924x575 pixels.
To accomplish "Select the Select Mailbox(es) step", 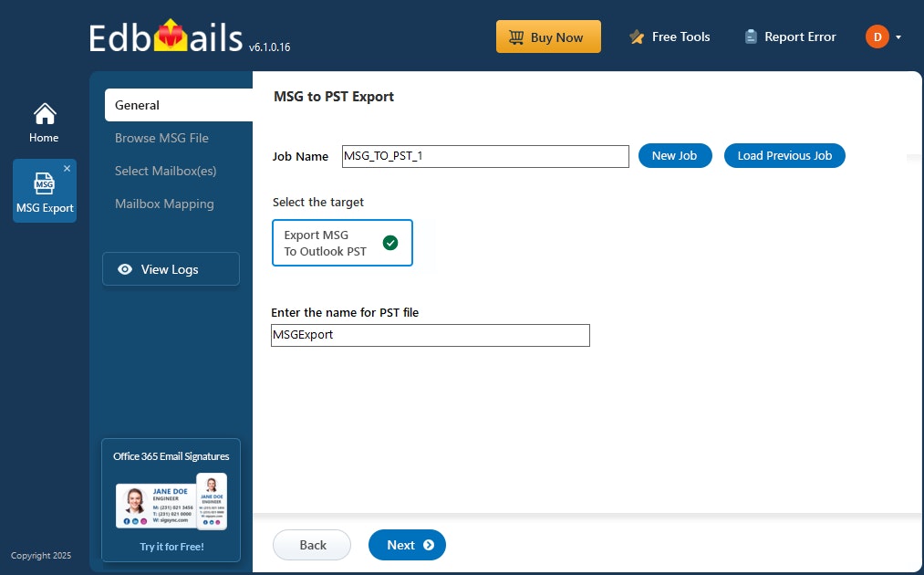I will coord(166,171).
